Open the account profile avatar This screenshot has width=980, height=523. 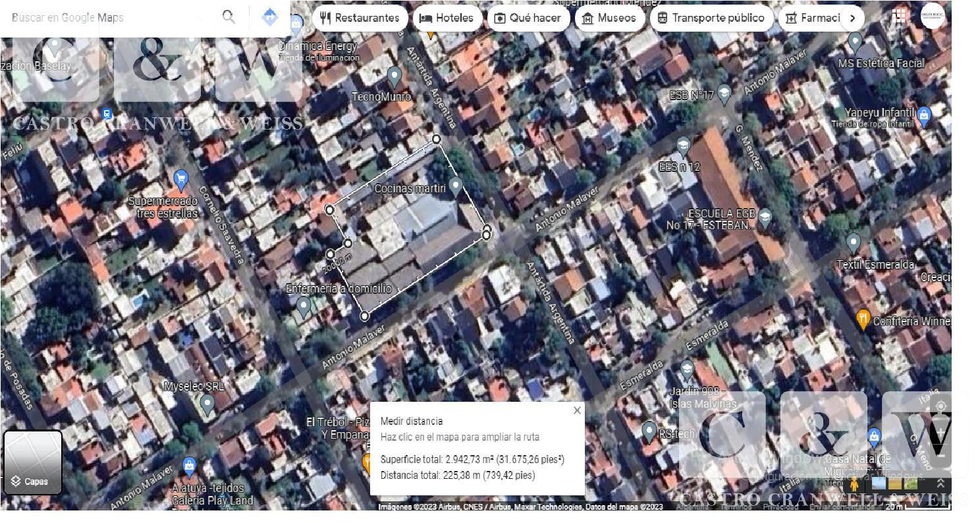(x=933, y=16)
